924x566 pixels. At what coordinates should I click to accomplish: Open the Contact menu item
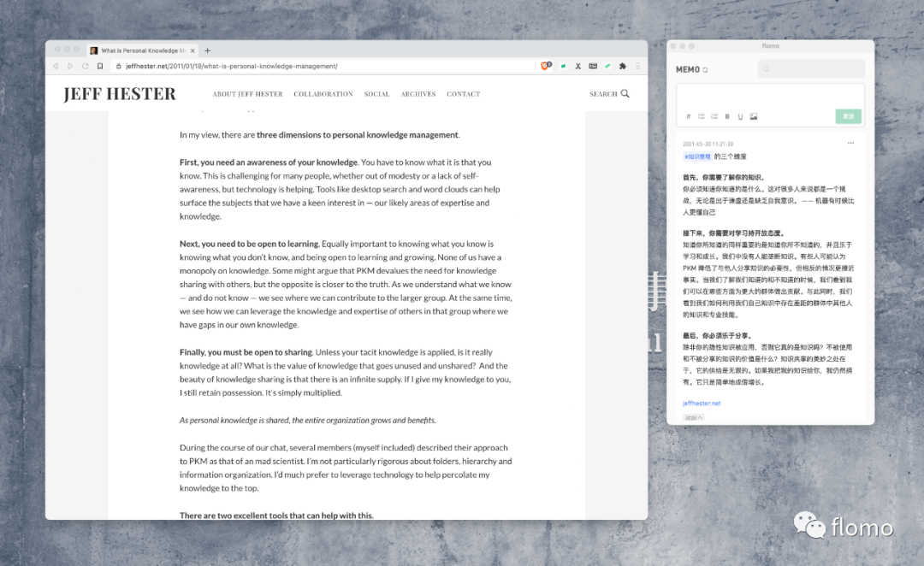[463, 94]
